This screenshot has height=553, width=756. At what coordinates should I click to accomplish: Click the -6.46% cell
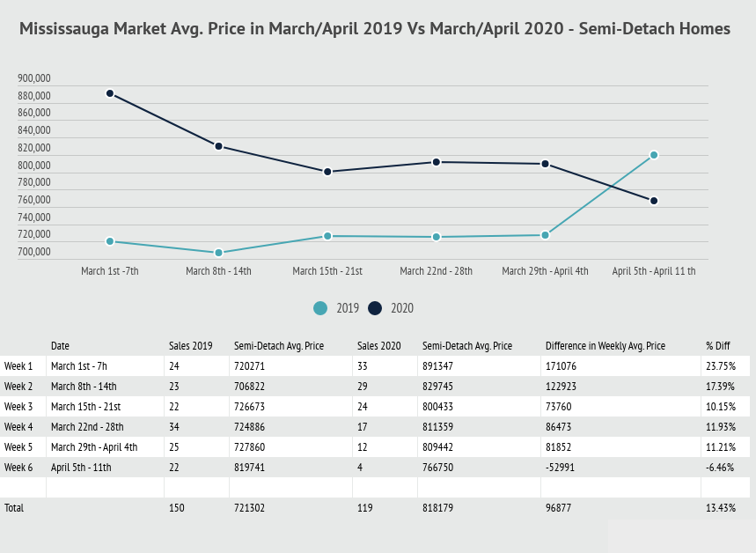click(x=720, y=468)
